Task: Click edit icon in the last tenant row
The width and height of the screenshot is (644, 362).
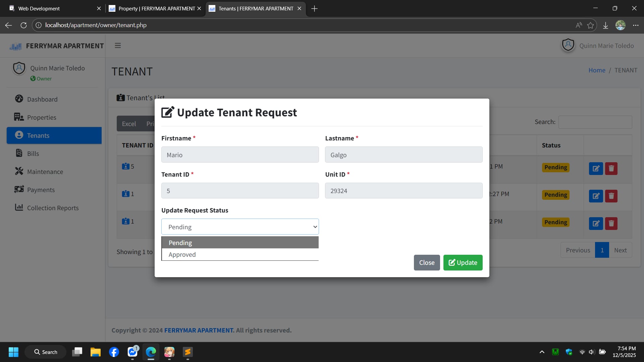Action: 596,223
